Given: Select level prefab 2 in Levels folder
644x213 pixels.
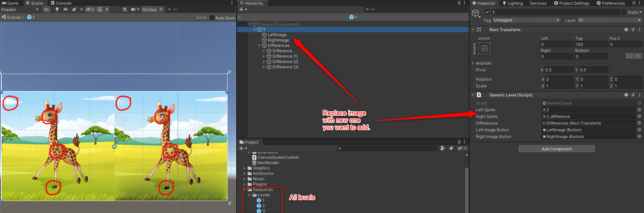Looking at the screenshot, I should 263,206.
